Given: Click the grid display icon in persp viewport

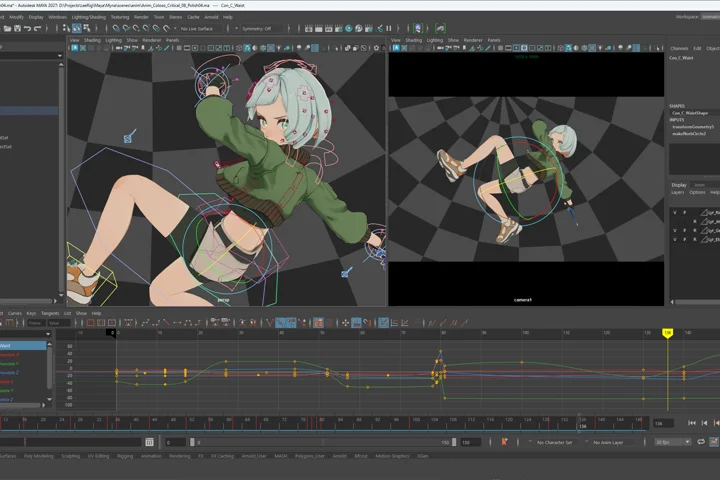Looking at the screenshot, I should [179, 48].
